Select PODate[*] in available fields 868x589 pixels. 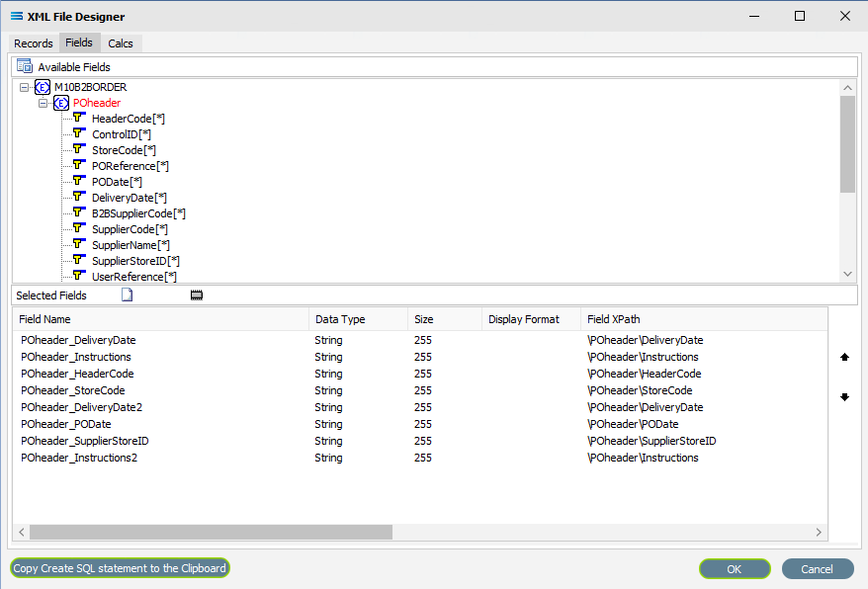tap(117, 182)
